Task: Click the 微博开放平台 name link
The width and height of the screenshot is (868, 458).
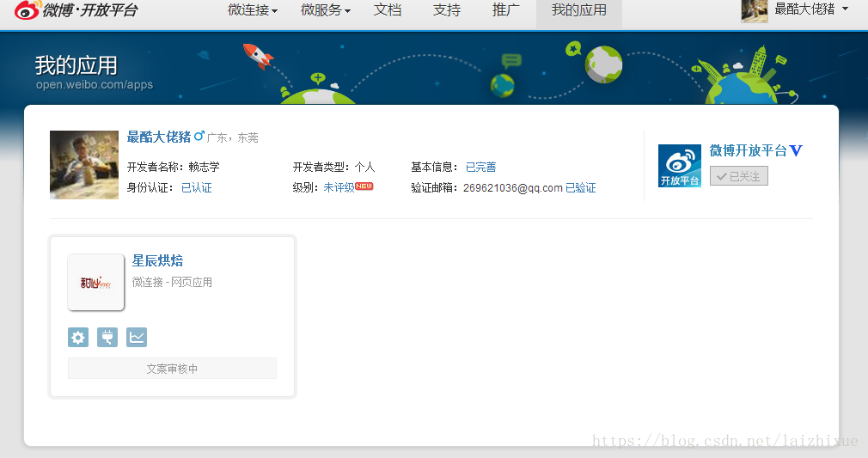Action: pyautogui.click(x=748, y=150)
